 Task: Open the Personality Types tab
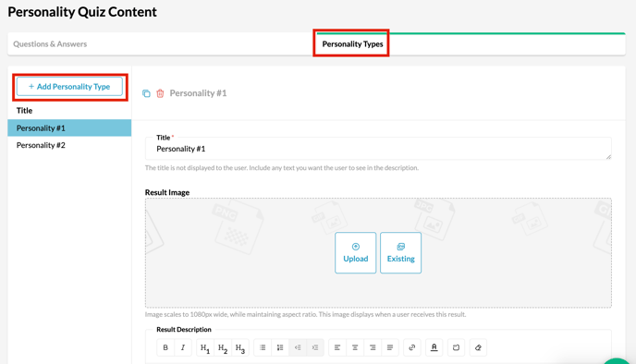tap(352, 43)
